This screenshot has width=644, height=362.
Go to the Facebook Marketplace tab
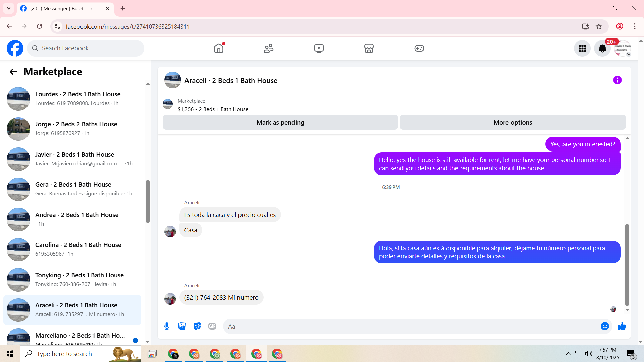369,49
